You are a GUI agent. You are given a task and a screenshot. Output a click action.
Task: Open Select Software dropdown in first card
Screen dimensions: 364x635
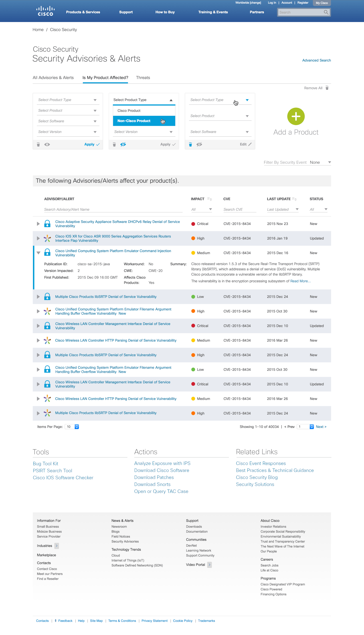point(68,121)
